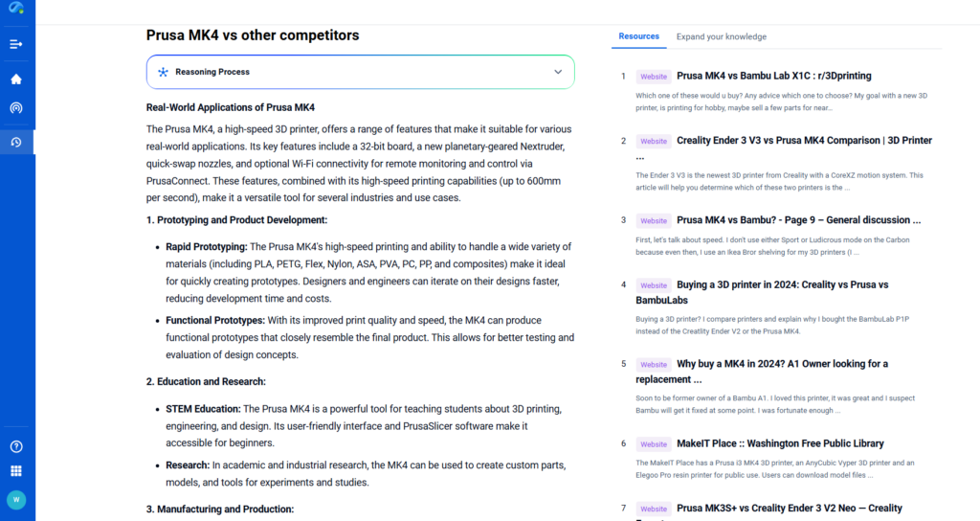Click the Website tag on result 3
The height and width of the screenshot is (521, 980).
[654, 221]
